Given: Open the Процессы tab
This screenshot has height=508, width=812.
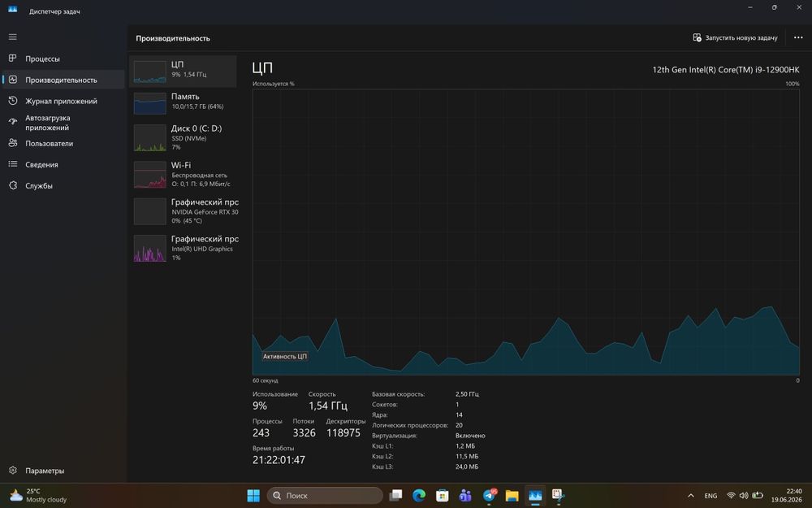Looking at the screenshot, I should 63,59.
